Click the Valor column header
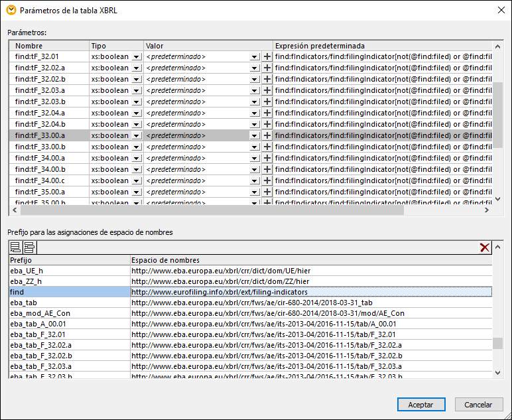The width and height of the screenshot is (512, 420). tap(208, 46)
